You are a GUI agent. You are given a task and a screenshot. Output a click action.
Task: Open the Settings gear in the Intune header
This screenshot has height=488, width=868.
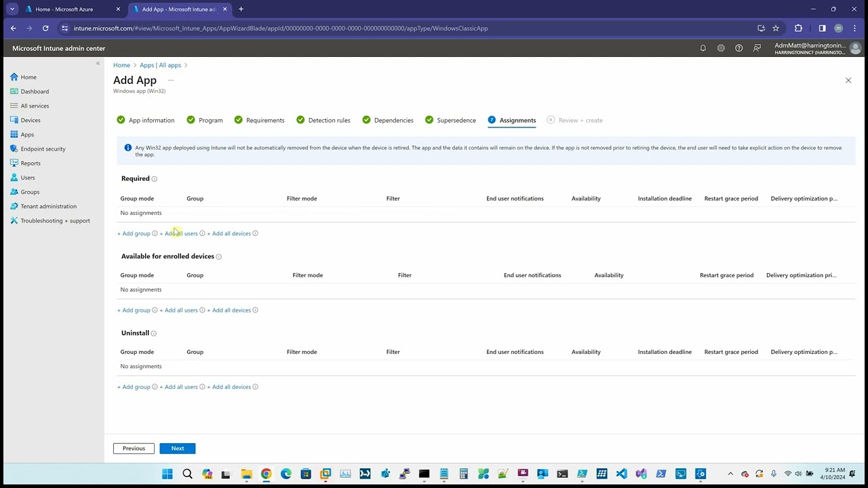721,48
